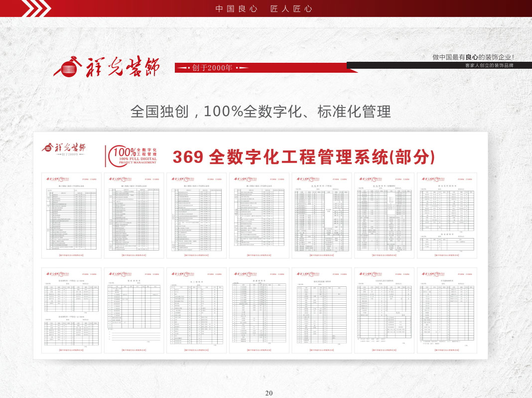Open the first document sheet in top row
Image resolution: width=532 pixels, height=398 pixels.
tap(71, 216)
